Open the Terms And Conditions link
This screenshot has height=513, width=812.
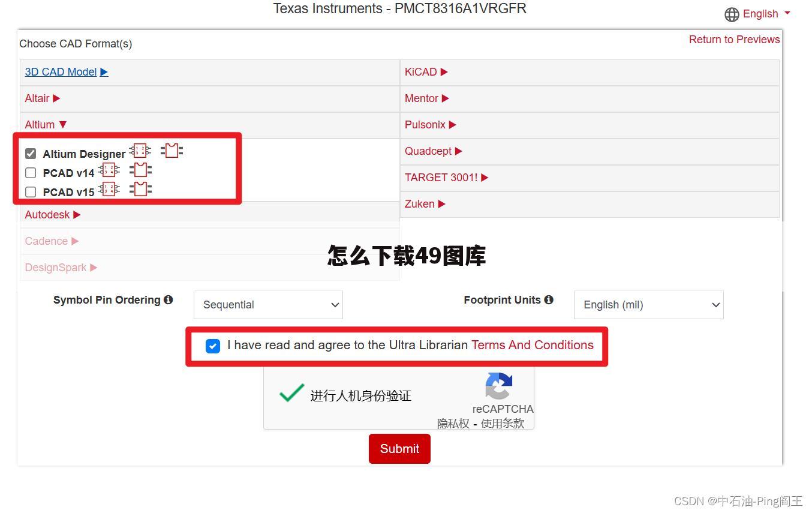click(x=533, y=345)
